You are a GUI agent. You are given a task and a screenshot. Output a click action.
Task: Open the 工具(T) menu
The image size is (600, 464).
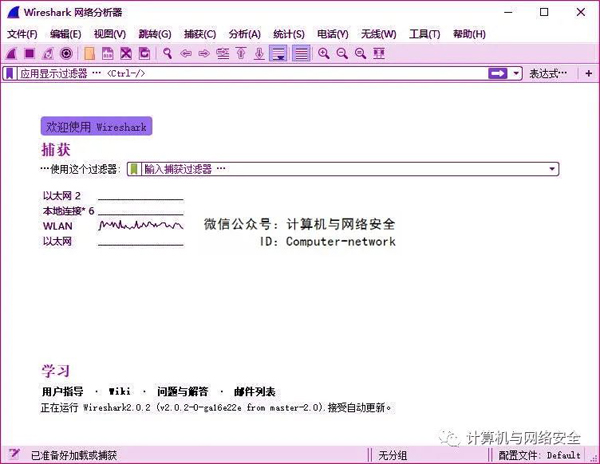point(424,34)
